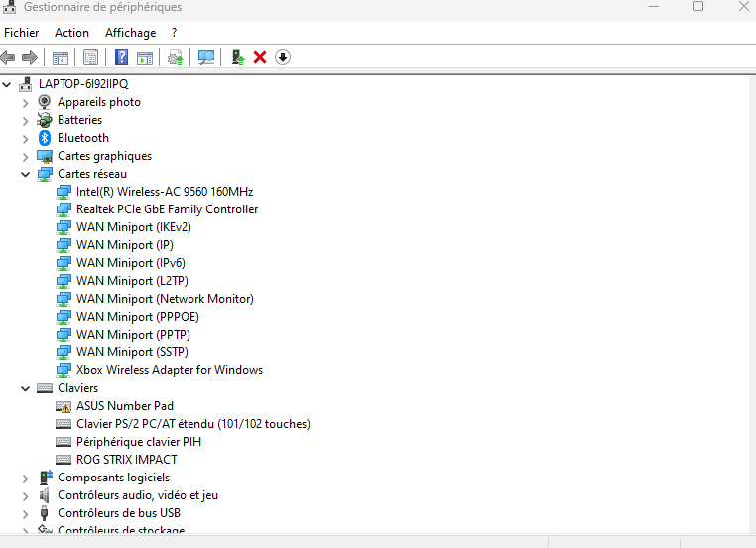
Task: Click the Disable device down-arrow icon
Action: [283, 57]
